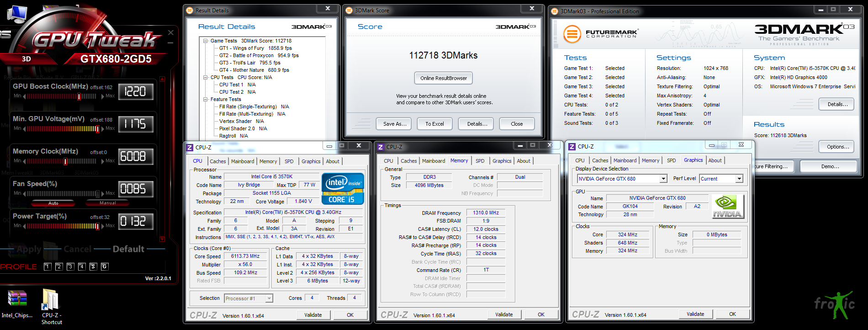Increase GPU Boost Clock with right arrow
The image size is (868, 330).
coord(102,96)
